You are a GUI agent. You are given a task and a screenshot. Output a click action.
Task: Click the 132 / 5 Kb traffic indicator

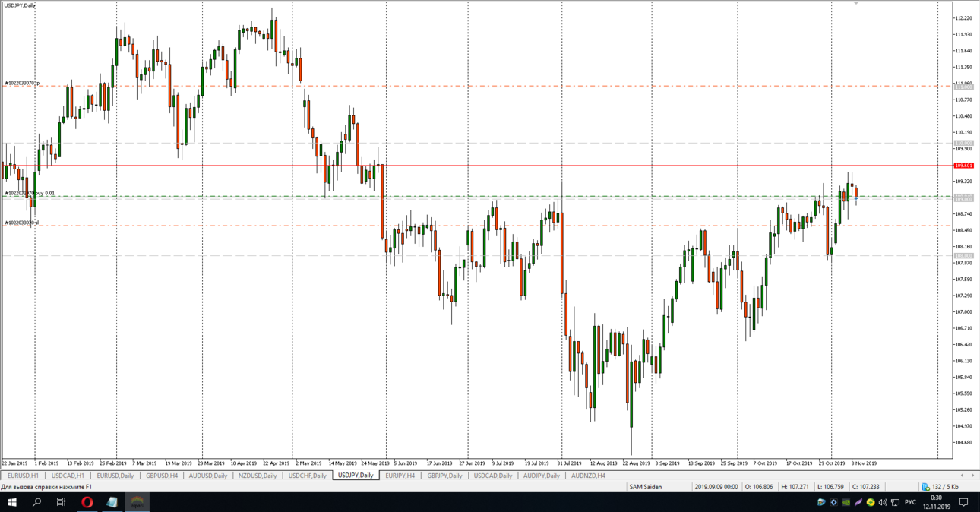coord(945,487)
